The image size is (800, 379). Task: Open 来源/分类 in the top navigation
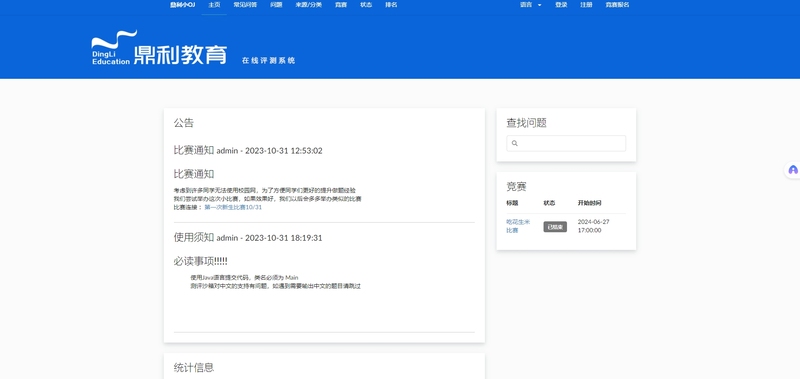[309, 5]
